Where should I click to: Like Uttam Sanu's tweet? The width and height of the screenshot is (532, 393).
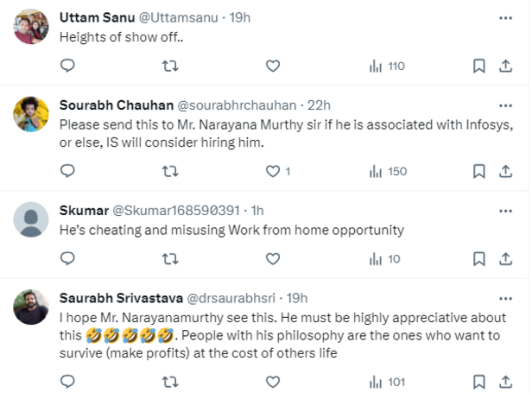272,66
